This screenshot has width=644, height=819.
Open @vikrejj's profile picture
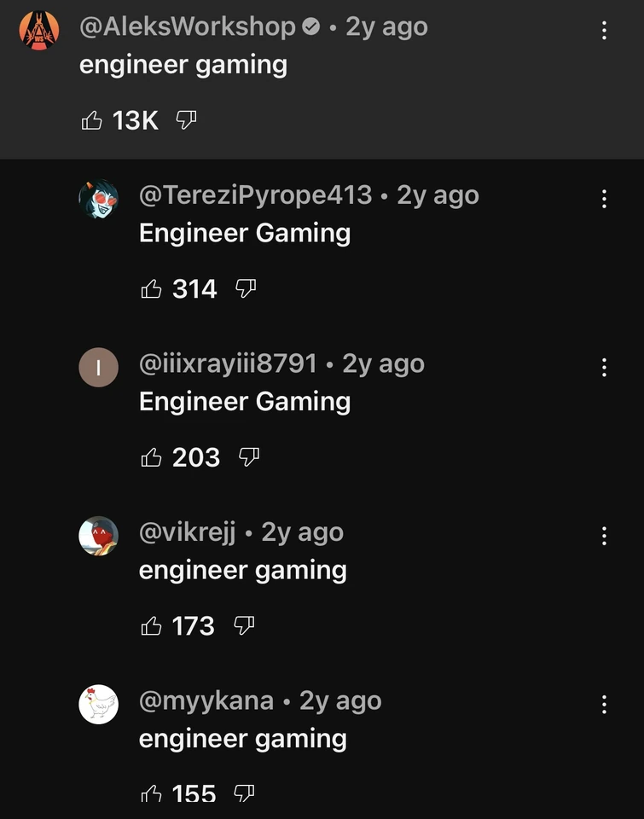point(99,535)
